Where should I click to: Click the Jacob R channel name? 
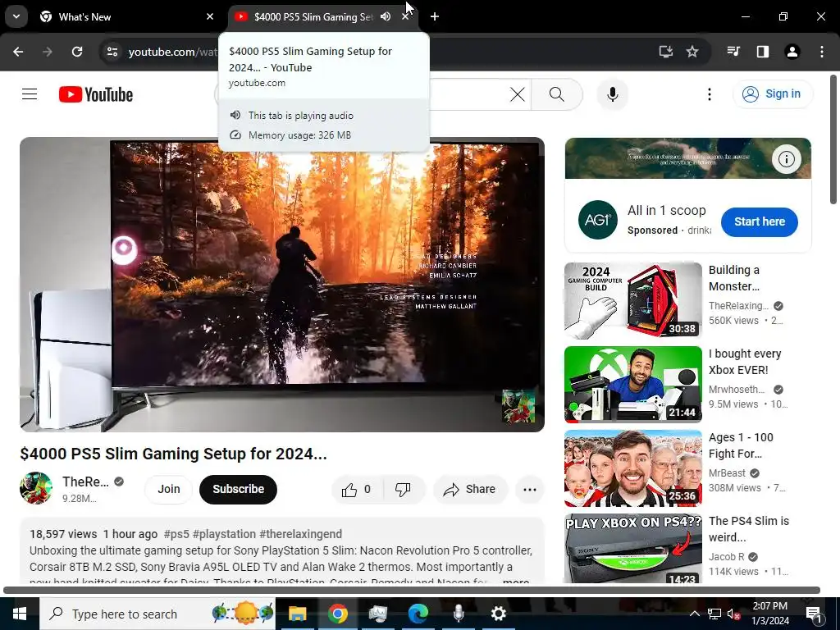tap(727, 557)
